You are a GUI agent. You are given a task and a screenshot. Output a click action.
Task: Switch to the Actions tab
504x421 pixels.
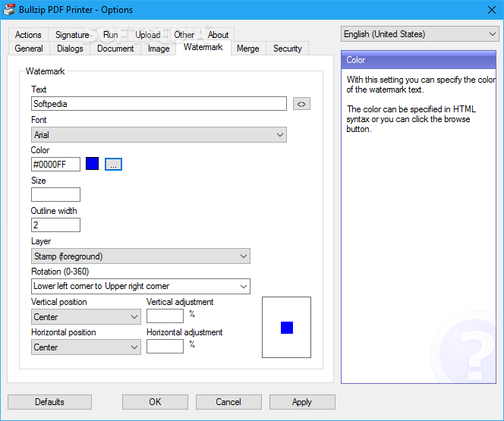point(28,35)
